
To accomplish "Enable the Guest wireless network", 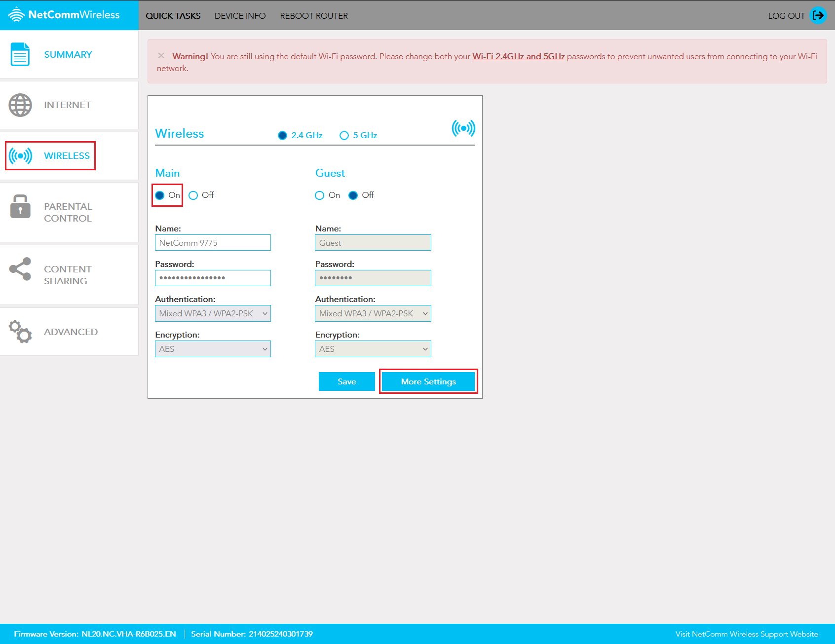I will click(x=320, y=195).
